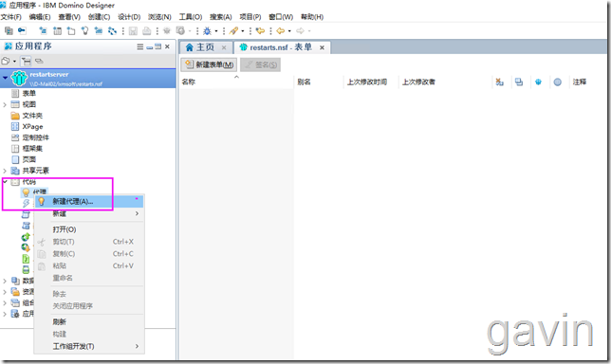Click the last-edit-location arrow toolbar icon

(260, 30)
